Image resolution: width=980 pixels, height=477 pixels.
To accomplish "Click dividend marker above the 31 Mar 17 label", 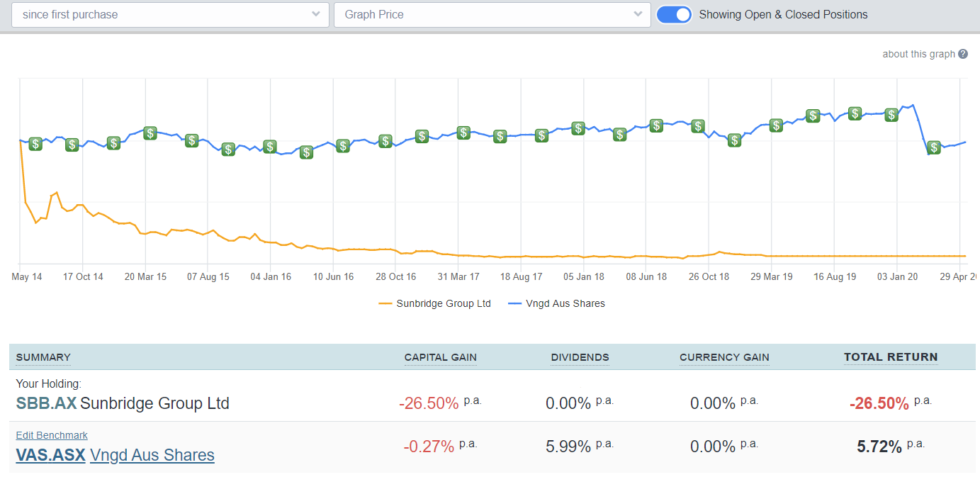I will tap(463, 133).
